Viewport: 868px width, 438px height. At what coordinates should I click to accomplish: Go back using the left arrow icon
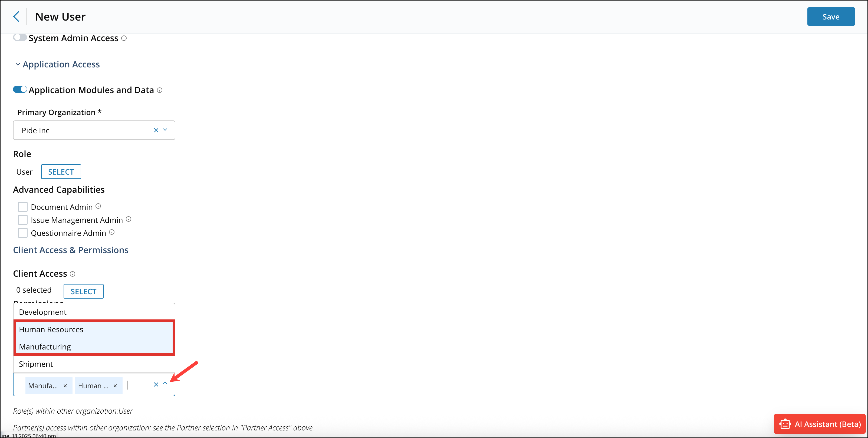click(x=16, y=17)
